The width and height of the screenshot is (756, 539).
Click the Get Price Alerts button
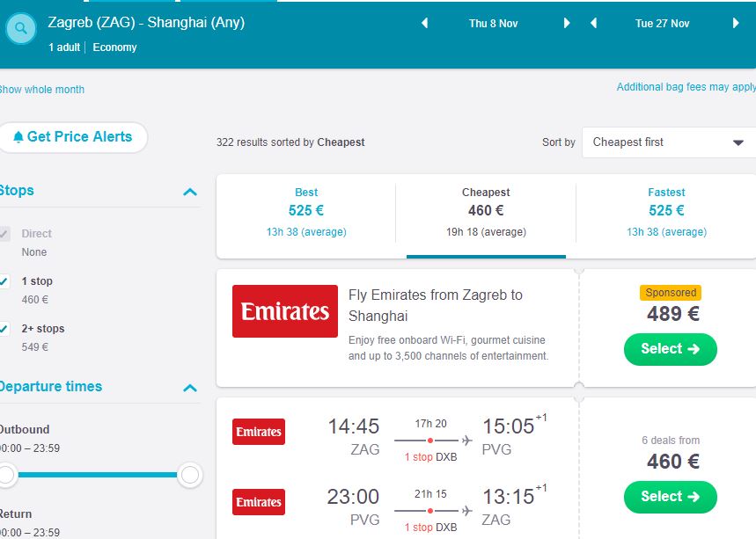pyautogui.click(x=73, y=137)
